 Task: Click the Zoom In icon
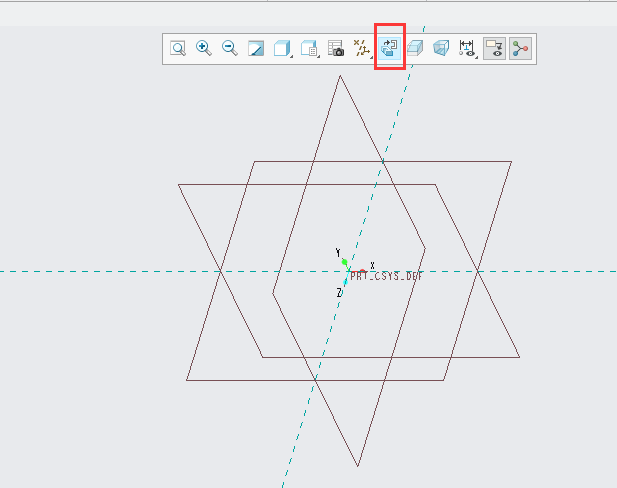pos(204,48)
